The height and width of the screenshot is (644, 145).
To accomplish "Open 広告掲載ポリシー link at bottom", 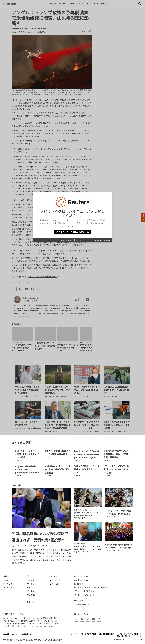I will 26,634.
